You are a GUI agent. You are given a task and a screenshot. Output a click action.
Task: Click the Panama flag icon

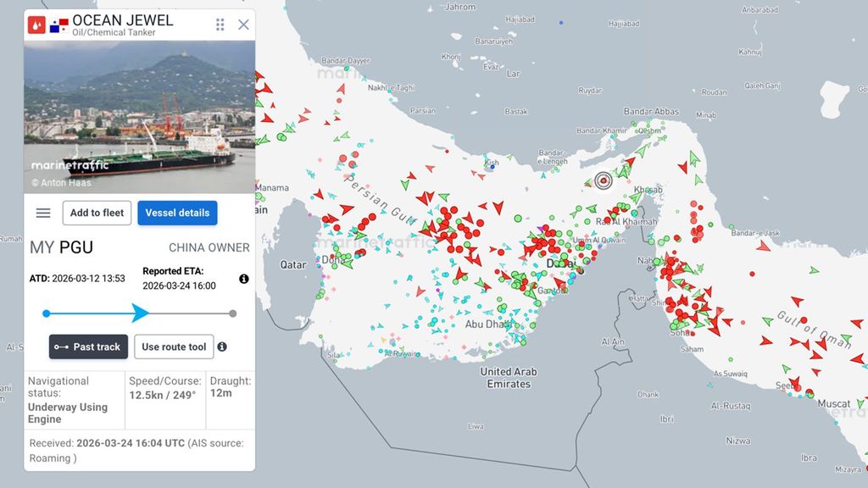58,25
